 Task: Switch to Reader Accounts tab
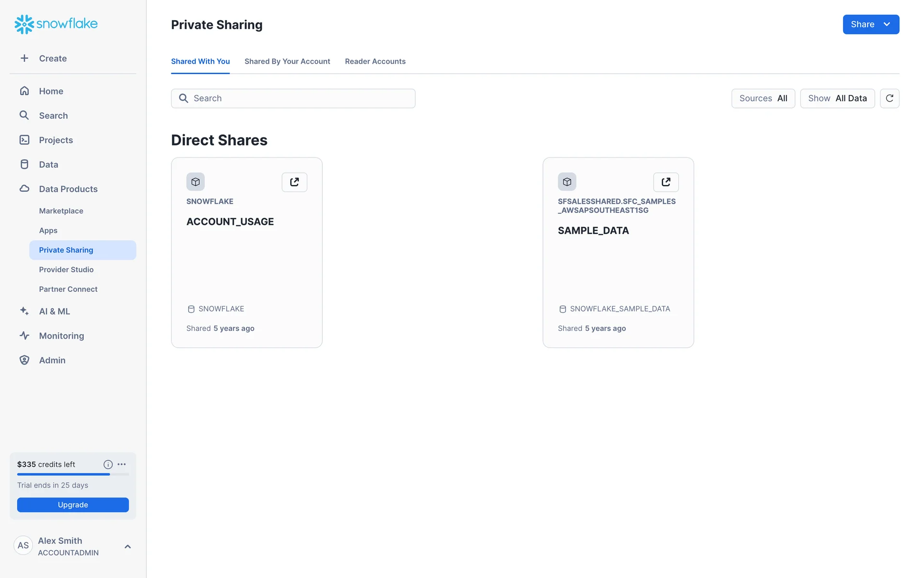pyautogui.click(x=375, y=61)
